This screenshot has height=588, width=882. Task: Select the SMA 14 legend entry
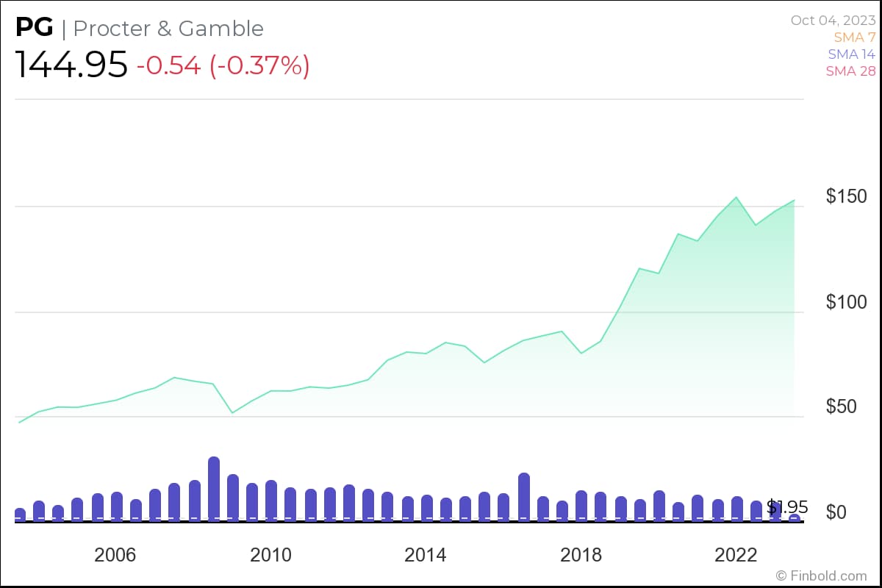point(852,54)
